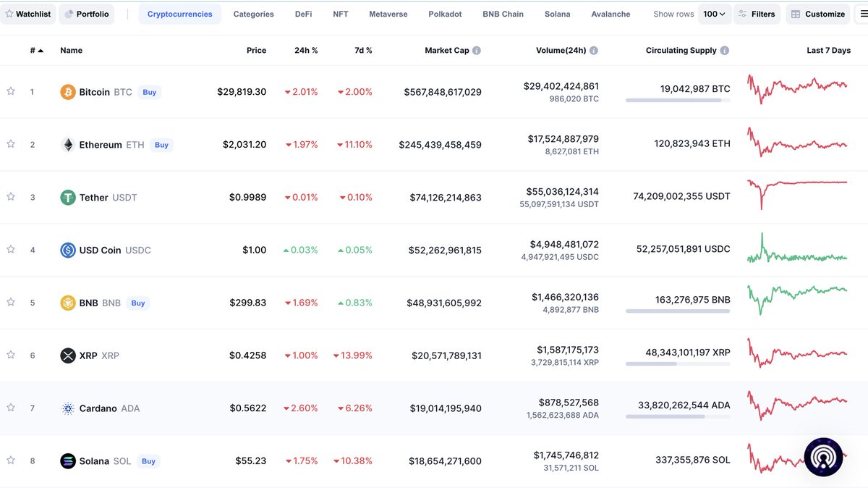
Task: View the Solana category tab
Action: click(558, 14)
